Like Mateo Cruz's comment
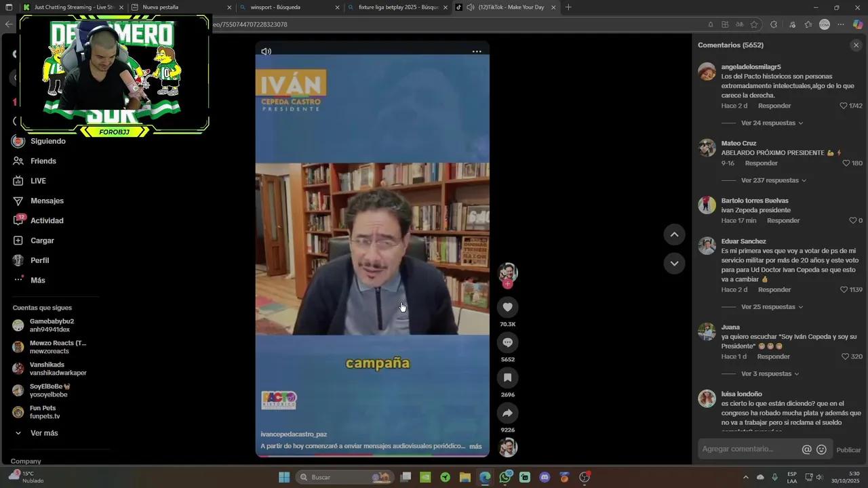 (x=846, y=163)
